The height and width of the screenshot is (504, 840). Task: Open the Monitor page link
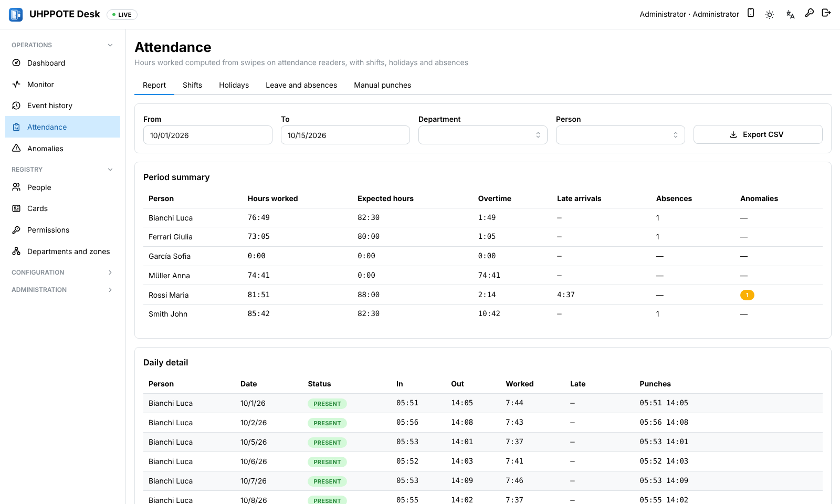pos(62,85)
